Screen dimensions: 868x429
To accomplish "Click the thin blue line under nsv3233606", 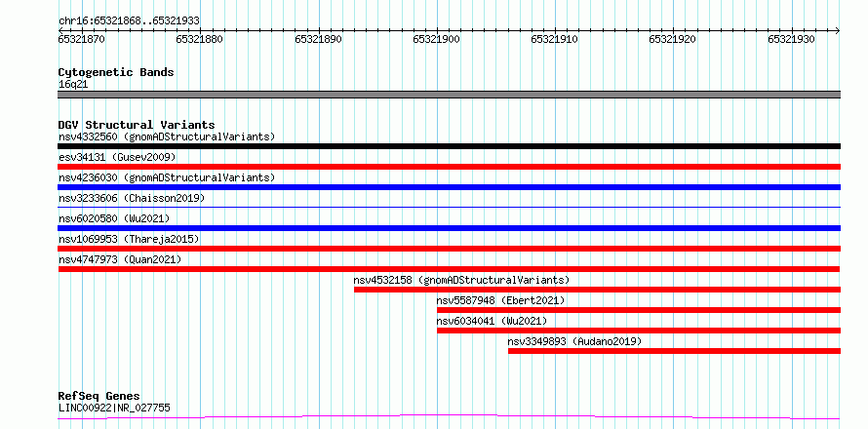I will point(449,207).
